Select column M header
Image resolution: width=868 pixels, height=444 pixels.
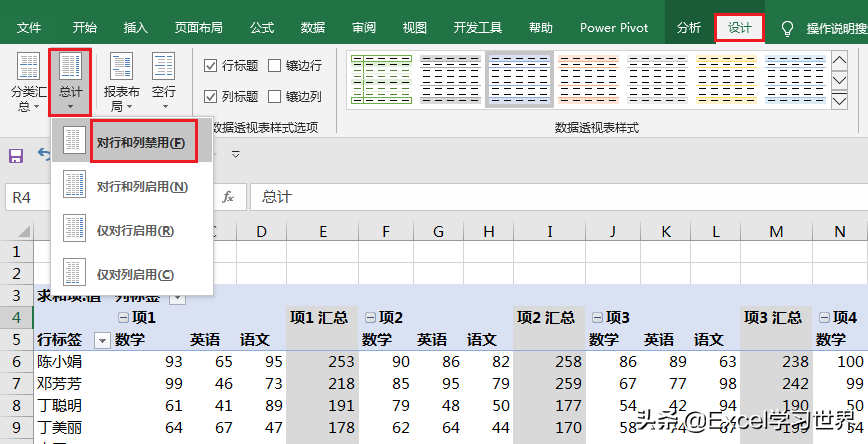pos(776,231)
